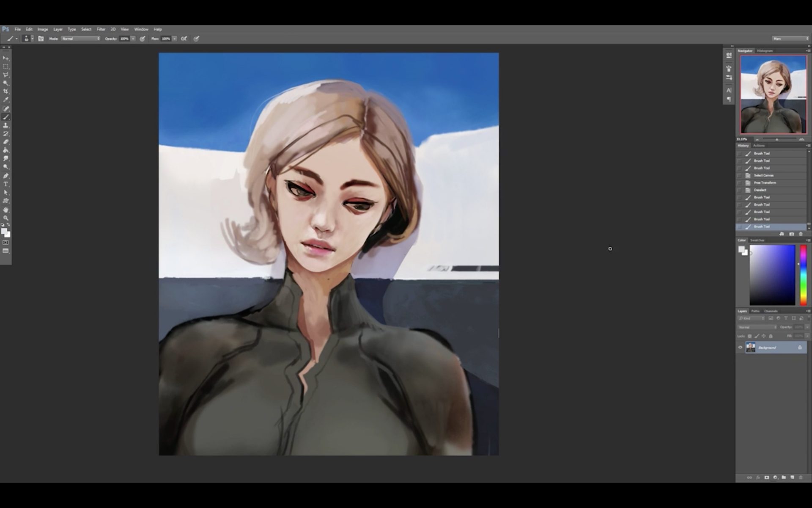Open the workspace switcher dropdown
Viewport: 812px width, 508px height.
(x=790, y=39)
